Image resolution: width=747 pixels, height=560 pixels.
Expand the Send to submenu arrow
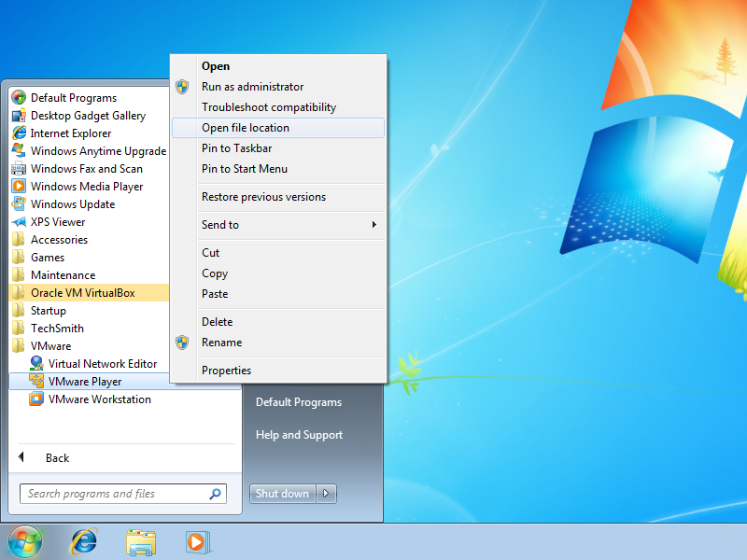(373, 225)
